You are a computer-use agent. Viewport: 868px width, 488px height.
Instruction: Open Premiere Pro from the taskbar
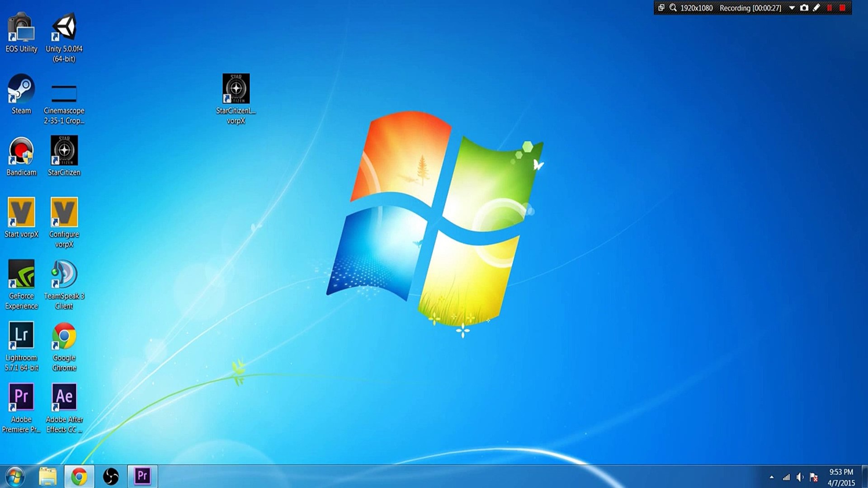point(142,476)
